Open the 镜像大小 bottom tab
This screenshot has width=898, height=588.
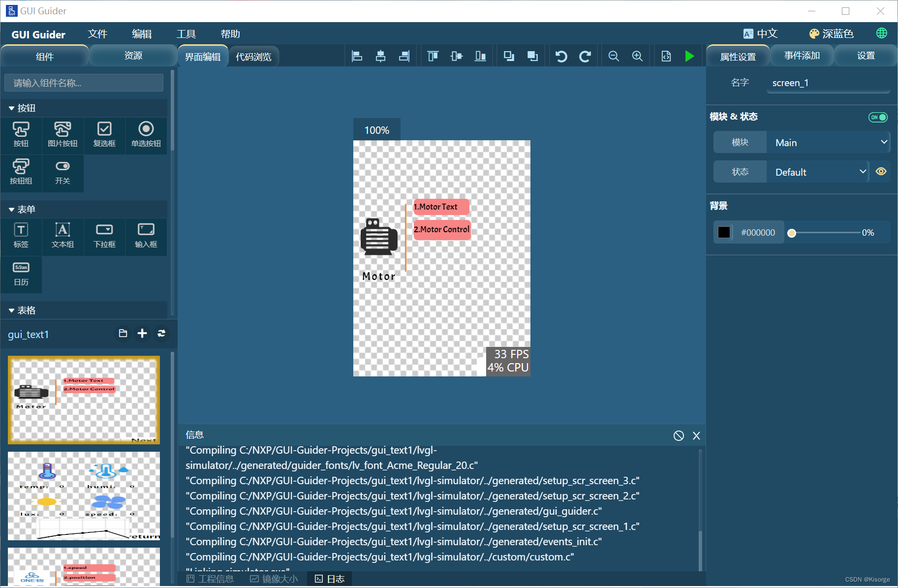click(274, 579)
